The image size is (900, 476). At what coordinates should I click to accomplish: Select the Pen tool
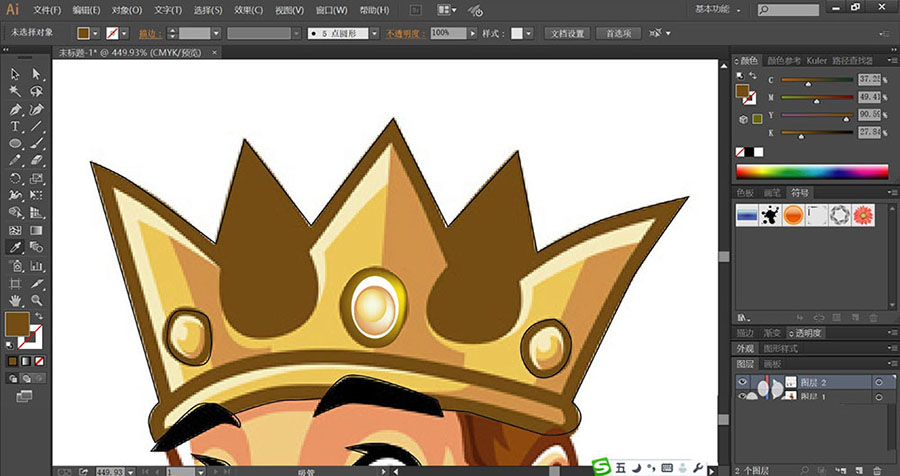(x=15, y=109)
